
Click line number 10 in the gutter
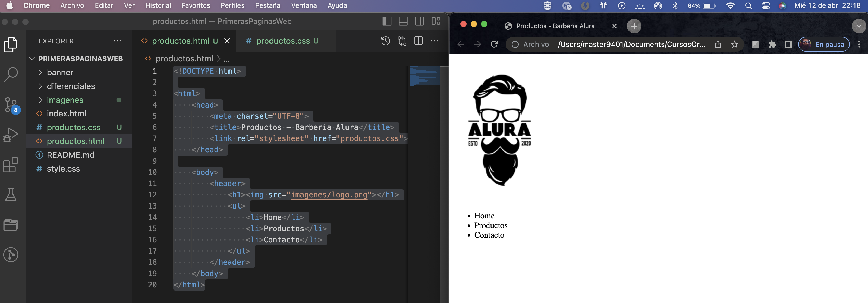[152, 172]
